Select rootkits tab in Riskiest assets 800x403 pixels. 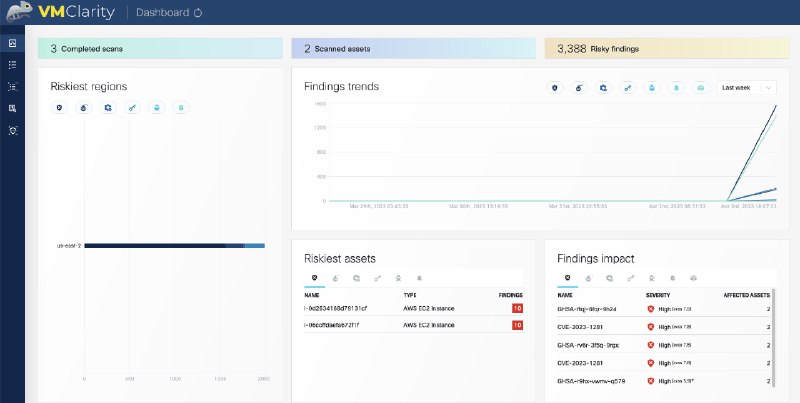(x=419, y=278)
